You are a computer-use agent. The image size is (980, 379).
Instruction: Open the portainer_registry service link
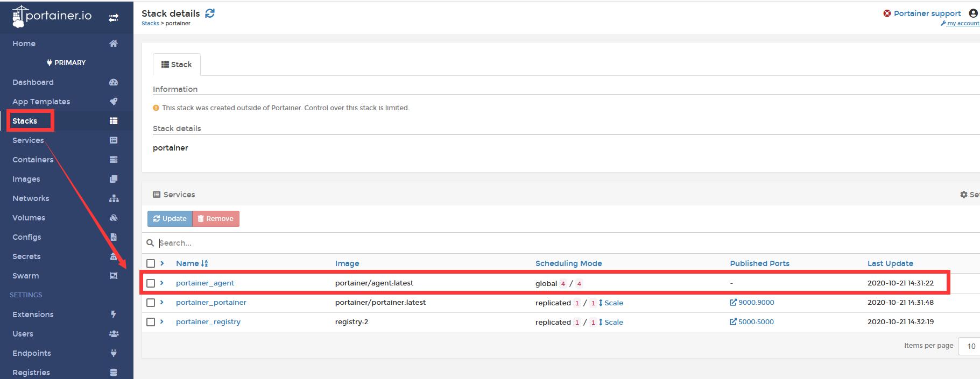click(x=208, y=321)
